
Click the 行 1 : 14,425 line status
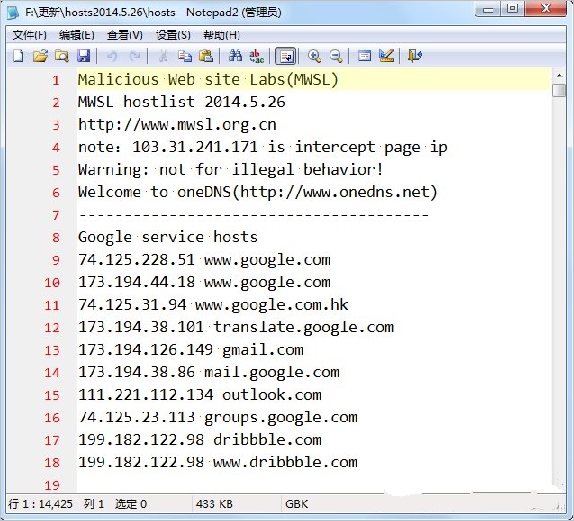(x=40, y=504)
